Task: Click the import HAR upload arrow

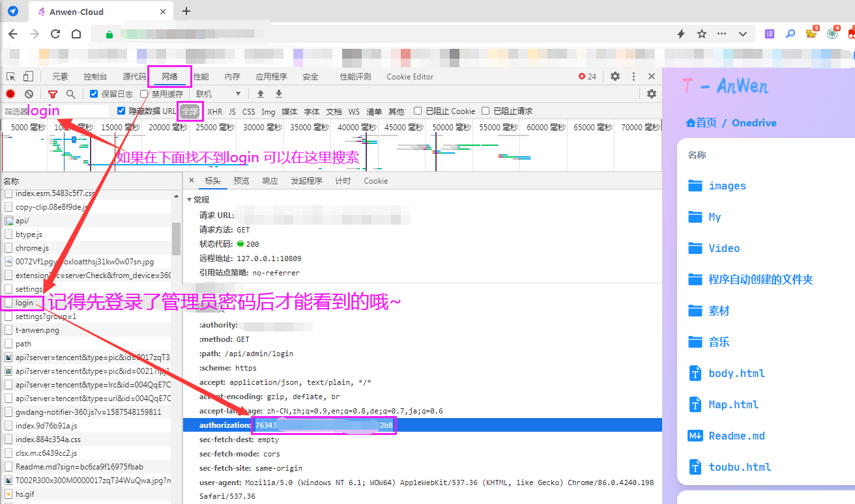Action: pos(261,94)
